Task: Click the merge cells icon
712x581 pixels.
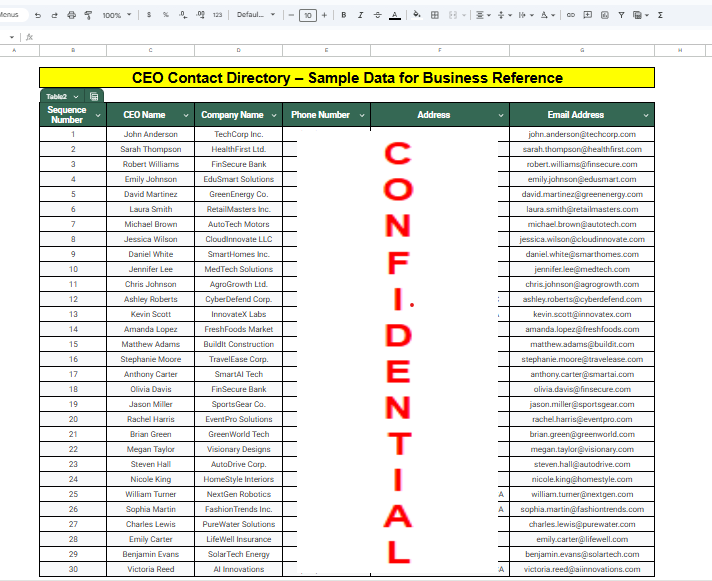Action: (453, 15)
